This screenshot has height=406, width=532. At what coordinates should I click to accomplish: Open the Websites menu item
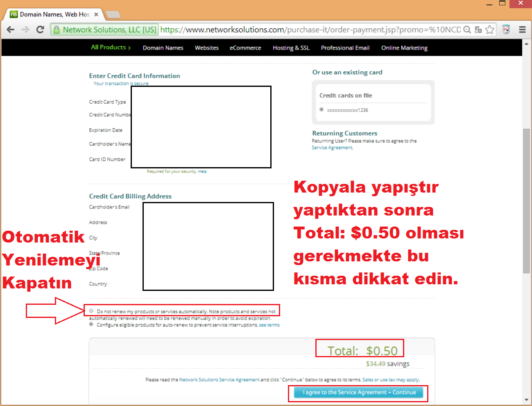coord(207,48)
